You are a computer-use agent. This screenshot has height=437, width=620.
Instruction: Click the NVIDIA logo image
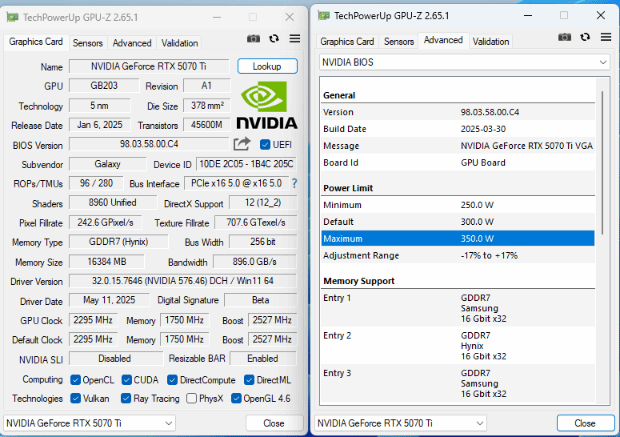[x=267, y=105]
